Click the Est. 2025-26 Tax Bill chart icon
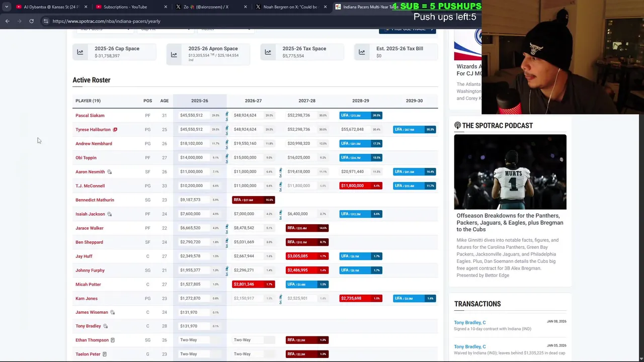The height and width of the screenshot is (362, 644). point(362,52)
